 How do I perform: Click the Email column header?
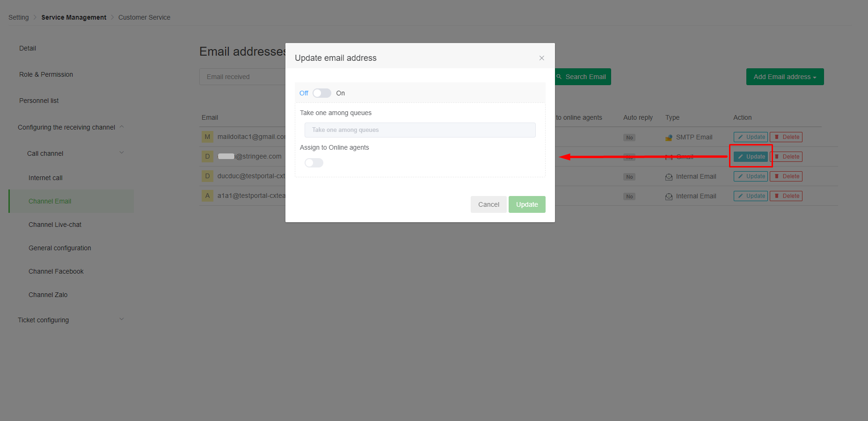pos(210,117)
